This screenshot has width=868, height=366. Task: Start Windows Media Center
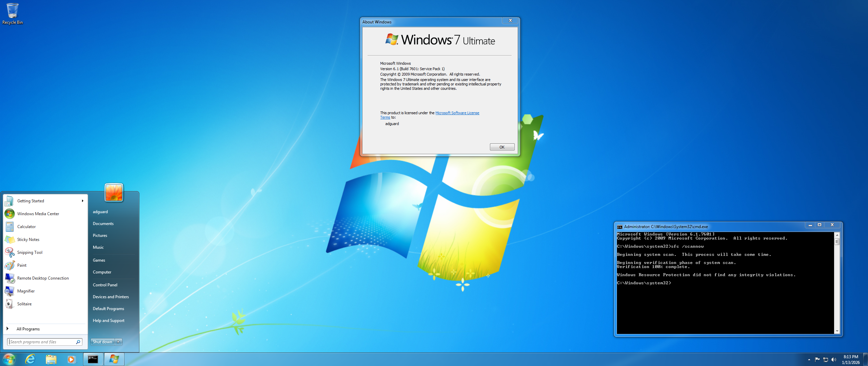(38, 214)
